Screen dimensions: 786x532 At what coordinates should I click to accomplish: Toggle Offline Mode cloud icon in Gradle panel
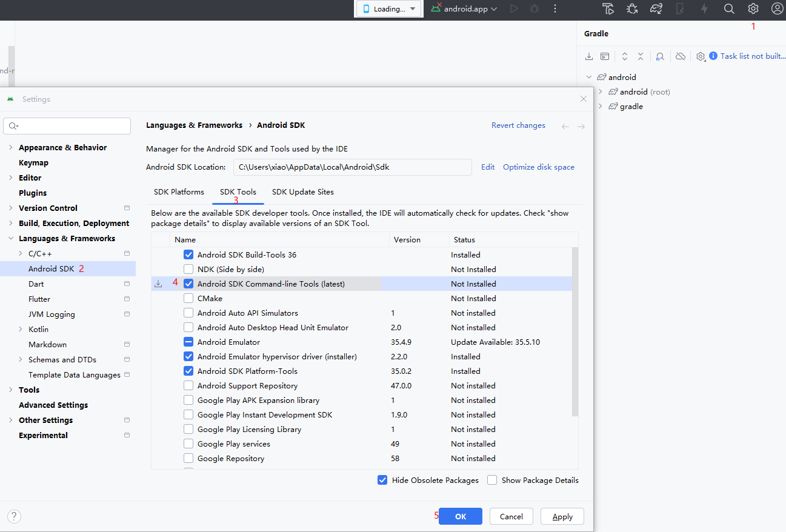click(681, 56)
